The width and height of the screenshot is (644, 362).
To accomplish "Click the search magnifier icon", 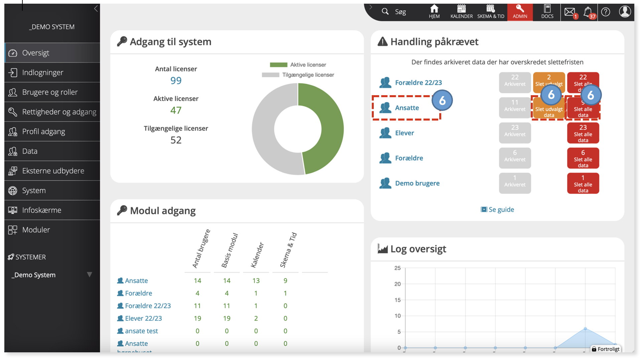I will pos(385,12).
